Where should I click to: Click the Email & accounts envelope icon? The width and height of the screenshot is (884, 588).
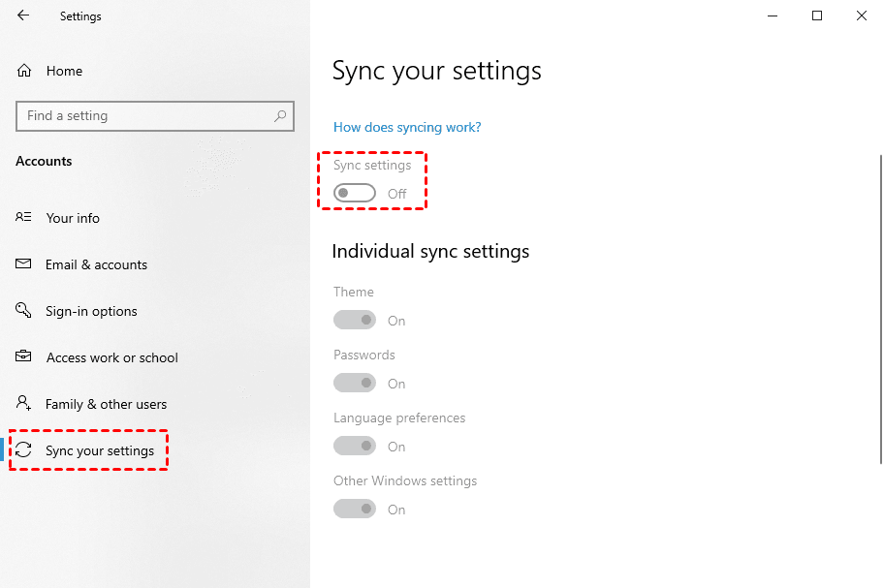24,264
